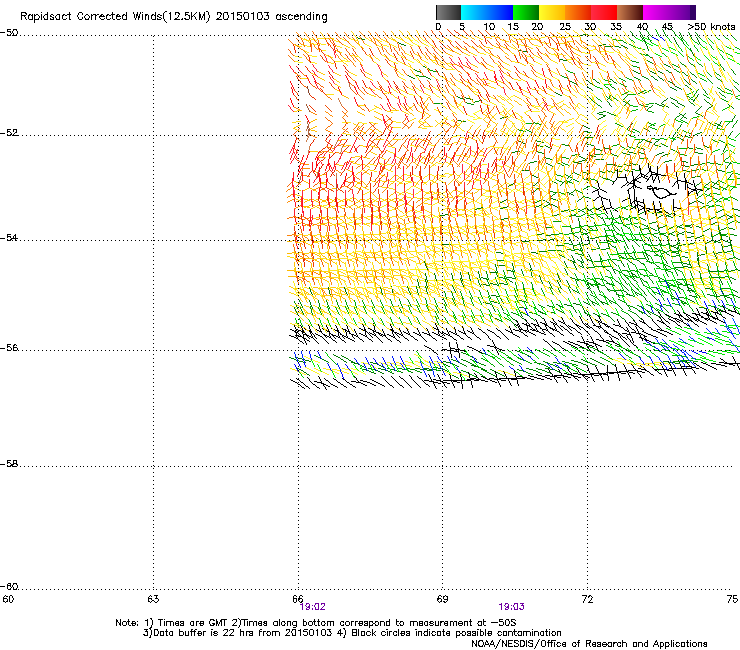Click the '>50 knots' legend label
740x650 pixels.
(x=711, y=27)
